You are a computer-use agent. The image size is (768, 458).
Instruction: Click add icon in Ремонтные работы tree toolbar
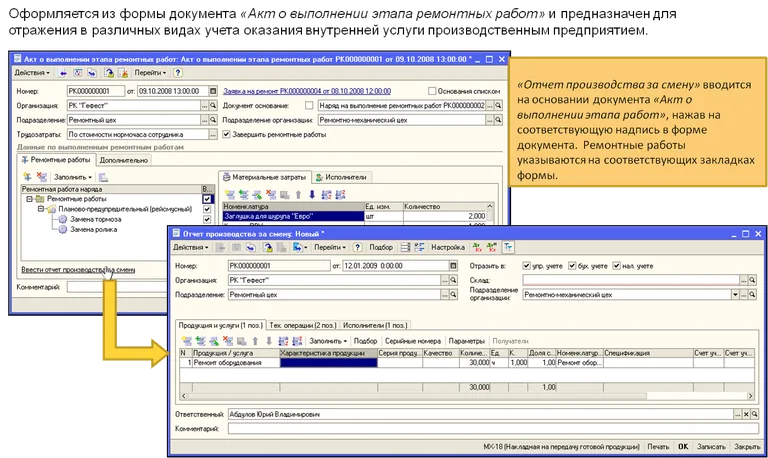(x=27, y=177)
